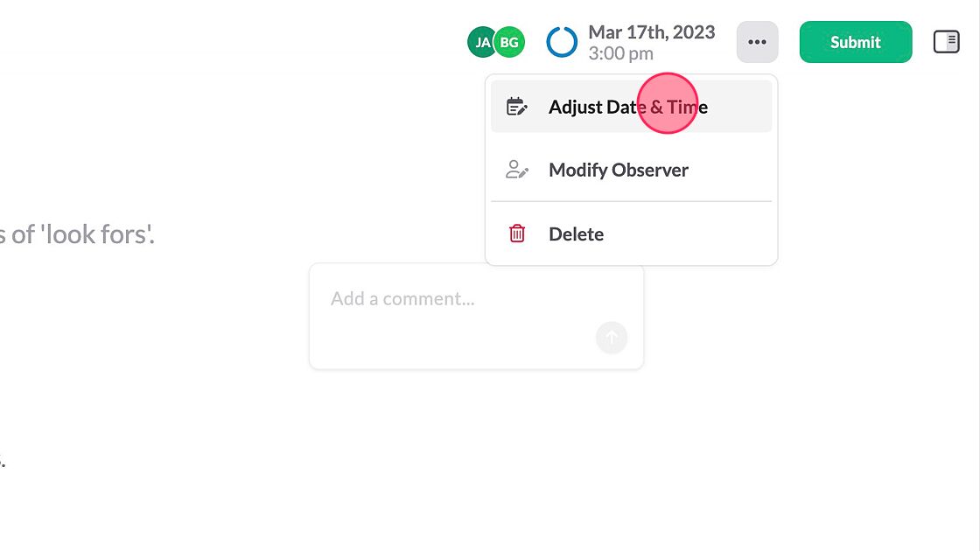Open the notes panel icon top right
This screenshot has height=551, width=980.
pyautogui.click(x=946, y=40)
